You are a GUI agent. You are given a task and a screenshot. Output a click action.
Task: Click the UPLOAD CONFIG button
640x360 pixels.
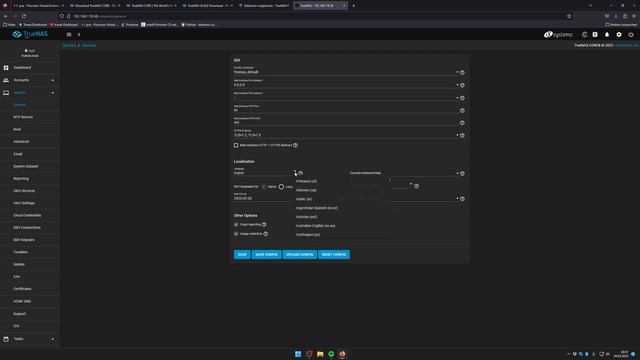coord(300,255)
